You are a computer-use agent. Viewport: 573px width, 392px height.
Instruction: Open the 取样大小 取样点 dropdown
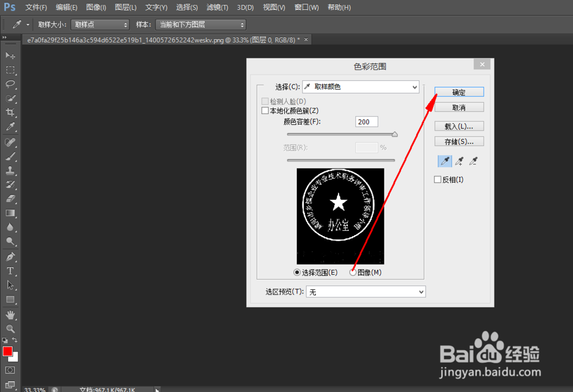100,25
